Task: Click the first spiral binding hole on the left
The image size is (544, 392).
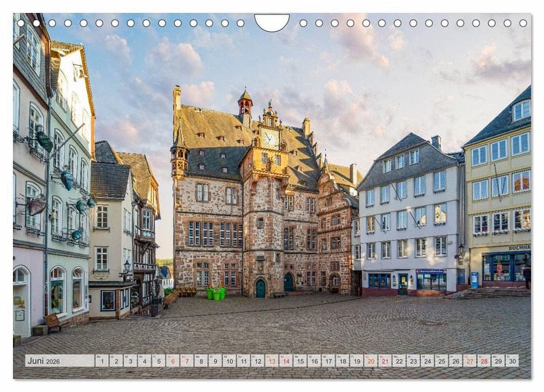Action: tap(20, 23)
